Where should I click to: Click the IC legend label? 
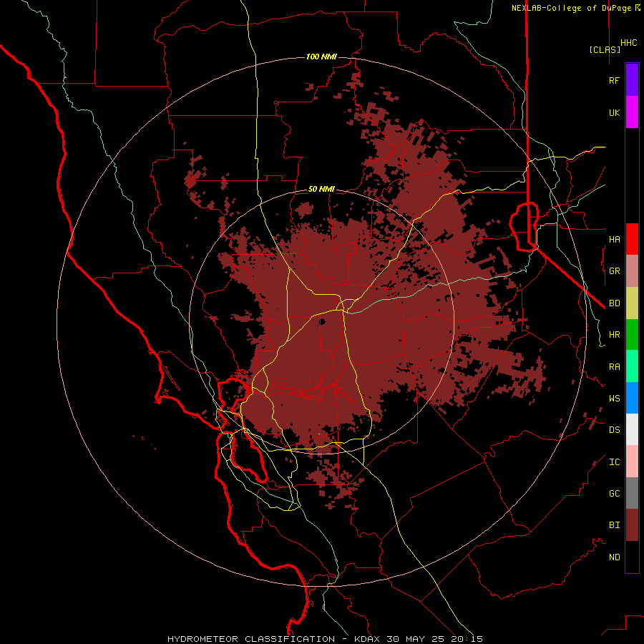614,462
